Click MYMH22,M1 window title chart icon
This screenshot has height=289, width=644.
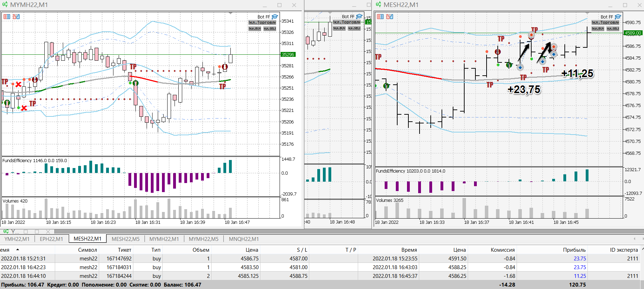5,5
